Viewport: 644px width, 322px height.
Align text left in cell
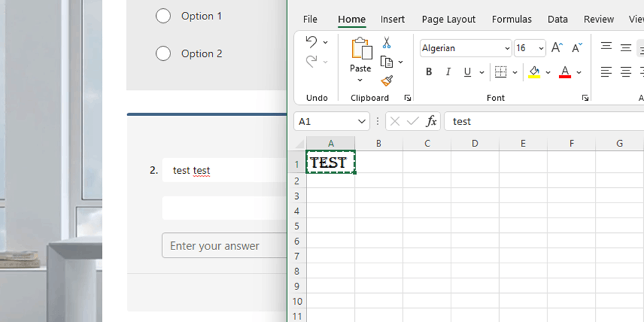click(606, 73)
